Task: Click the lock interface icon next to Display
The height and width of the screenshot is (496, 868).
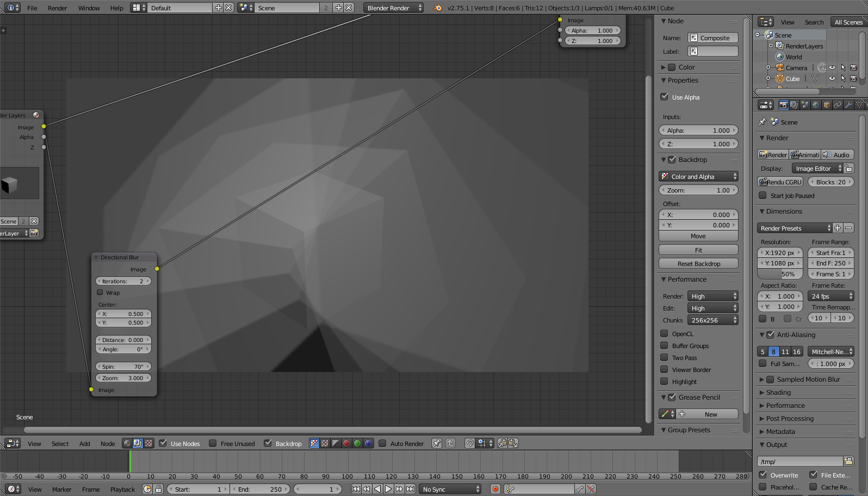Action: tap(849, 169)
